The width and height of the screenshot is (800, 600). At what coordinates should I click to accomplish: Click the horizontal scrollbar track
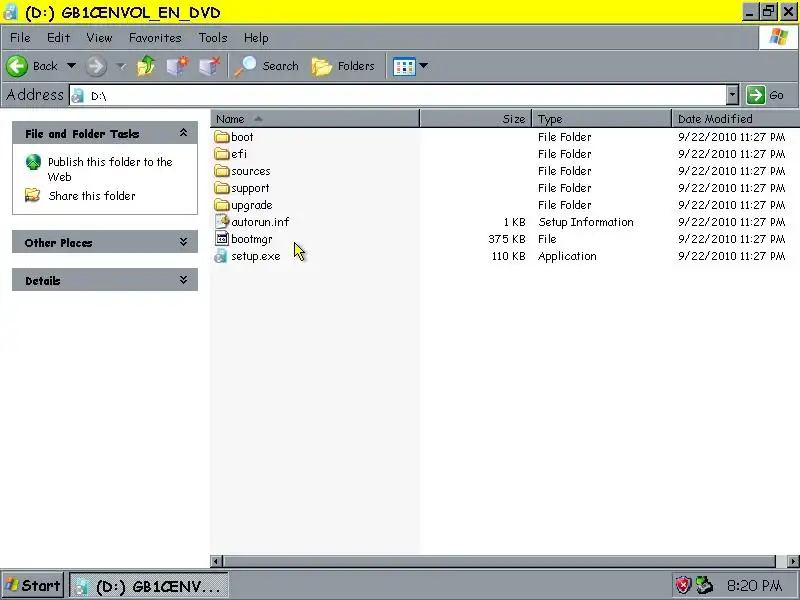tap(782, 561)
